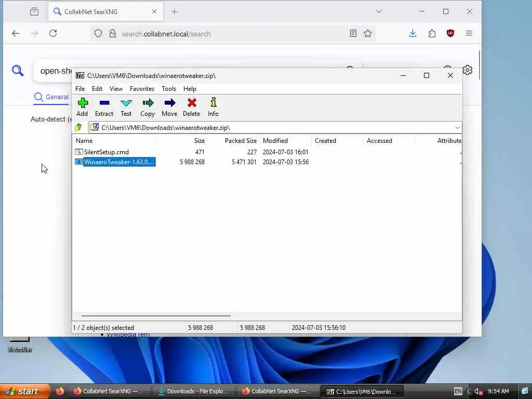Open Info for the selected item

pos(213,107)
